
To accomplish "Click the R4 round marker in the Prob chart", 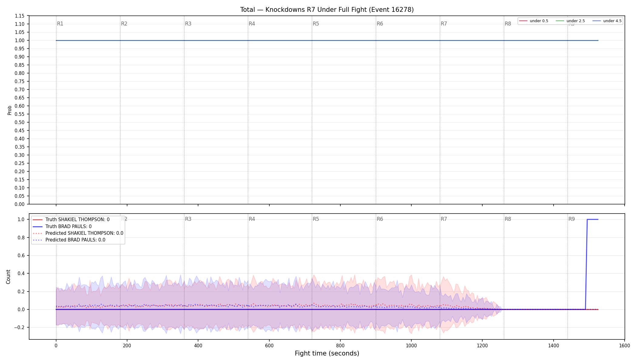I will (x=252, y=24).
